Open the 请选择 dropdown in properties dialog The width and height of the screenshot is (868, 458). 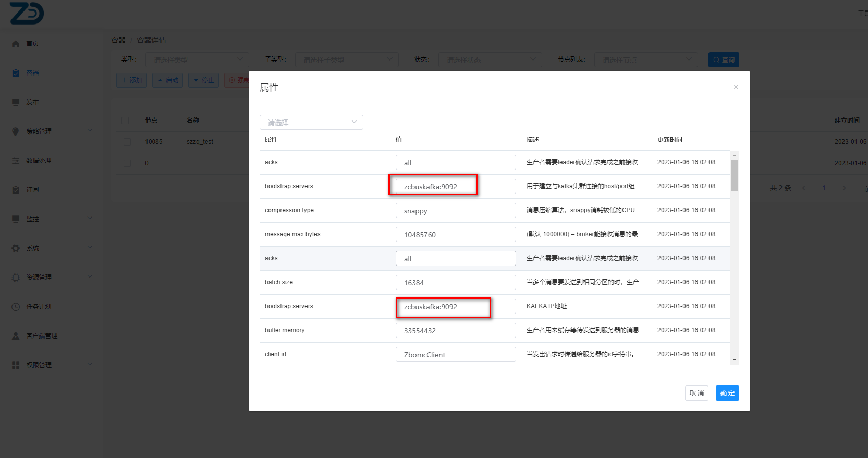(x=311, y=123)
